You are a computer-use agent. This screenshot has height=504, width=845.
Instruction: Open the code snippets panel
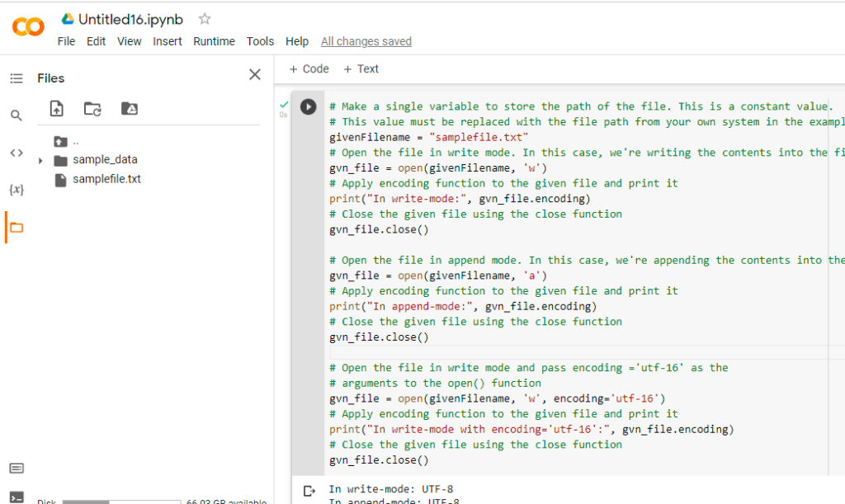(17, 153)
